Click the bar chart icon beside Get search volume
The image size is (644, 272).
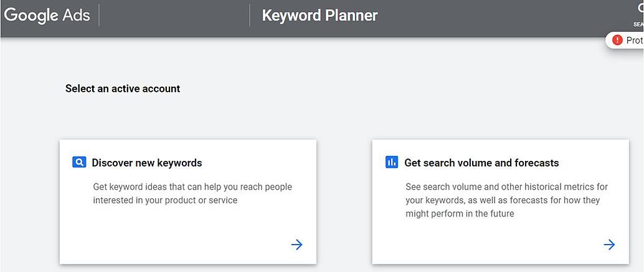tap(392, 163)
